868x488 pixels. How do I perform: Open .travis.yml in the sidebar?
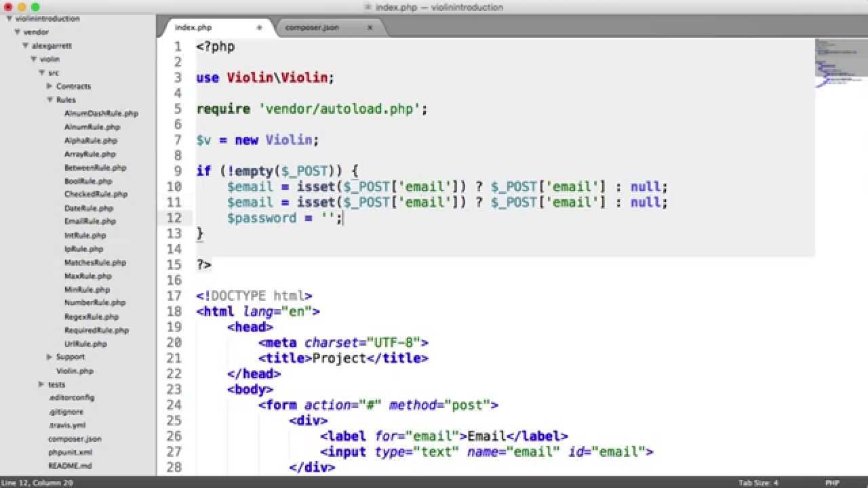[x=66, y=425]
